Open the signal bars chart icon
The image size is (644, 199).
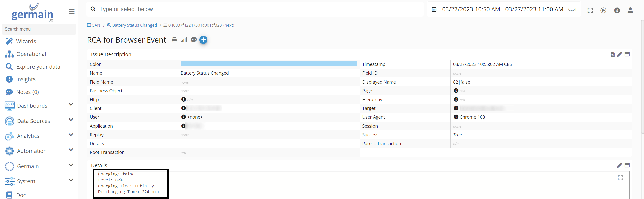click(x=184, y=40)
